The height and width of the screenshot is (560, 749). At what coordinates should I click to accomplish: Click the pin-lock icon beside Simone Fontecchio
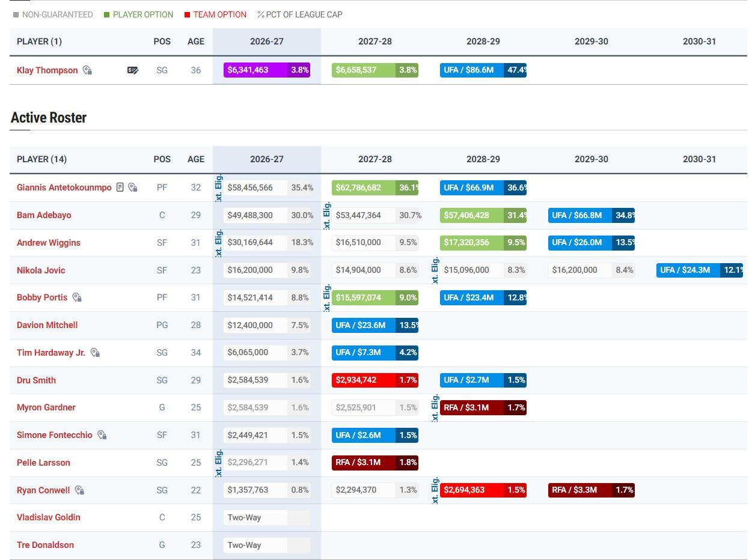(102, 435)
